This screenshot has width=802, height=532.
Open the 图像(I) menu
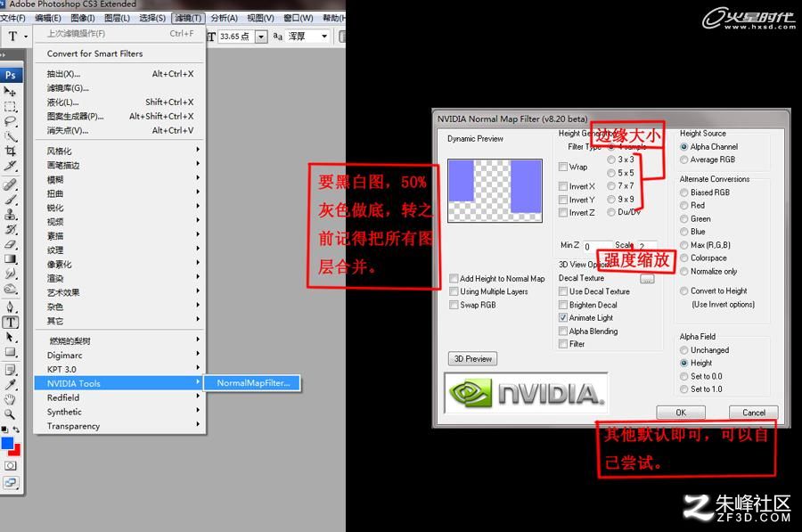pyautogui.click(x=82, y=18)
